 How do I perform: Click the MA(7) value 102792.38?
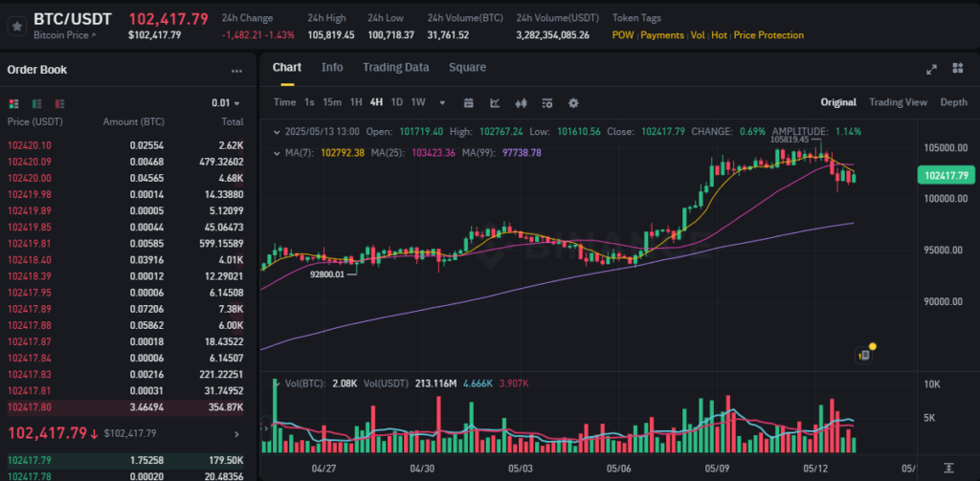pyautogui.click(x=343, y=152)
